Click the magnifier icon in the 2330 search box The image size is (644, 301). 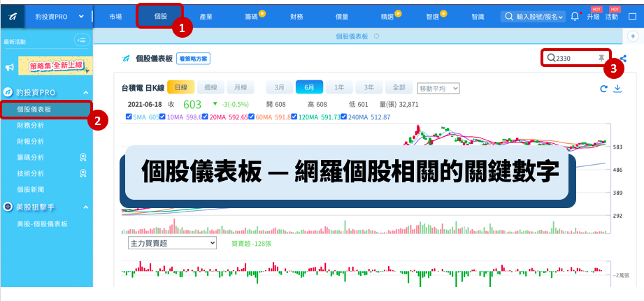551,58
